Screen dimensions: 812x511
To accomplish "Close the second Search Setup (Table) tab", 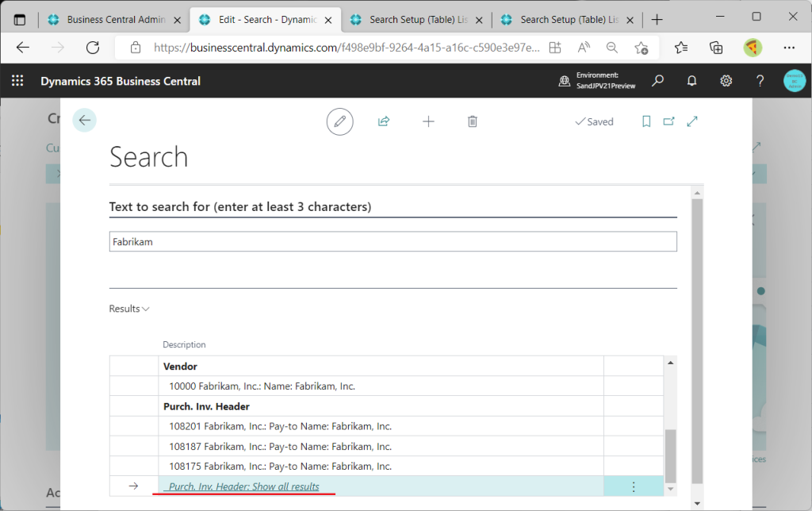I will point(630,20).
